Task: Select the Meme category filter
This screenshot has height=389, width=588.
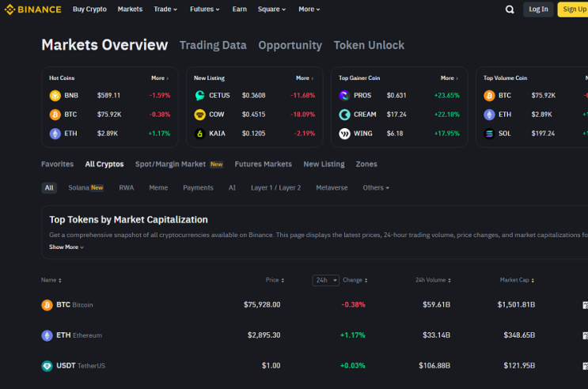Action: pyautogui.click(x=158, y=187)
